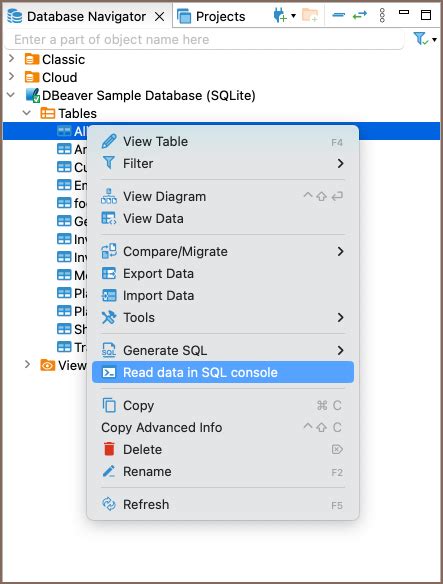
Task: Click the View Diagram icon
Action: click(109, 196)
